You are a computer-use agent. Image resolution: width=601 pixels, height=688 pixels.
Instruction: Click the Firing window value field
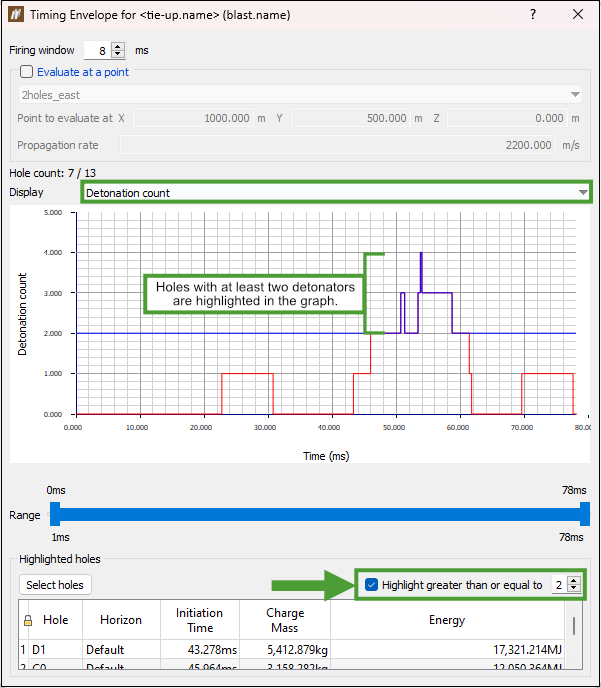[97, 50]
